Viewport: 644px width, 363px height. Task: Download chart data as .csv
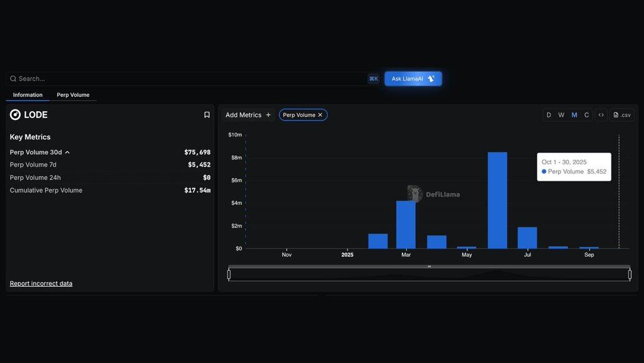(x=622, y=115)
